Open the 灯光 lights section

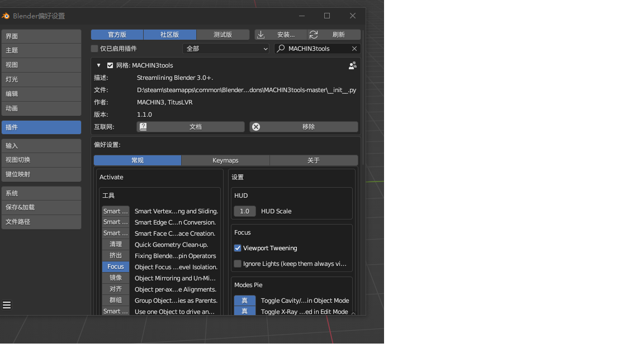point(41,79)
